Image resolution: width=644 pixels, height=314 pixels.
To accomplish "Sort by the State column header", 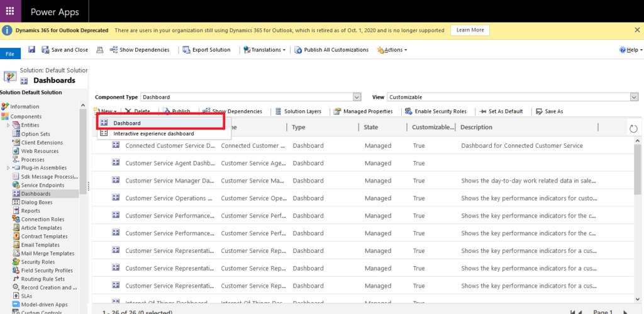I will [x=371, y=127].
